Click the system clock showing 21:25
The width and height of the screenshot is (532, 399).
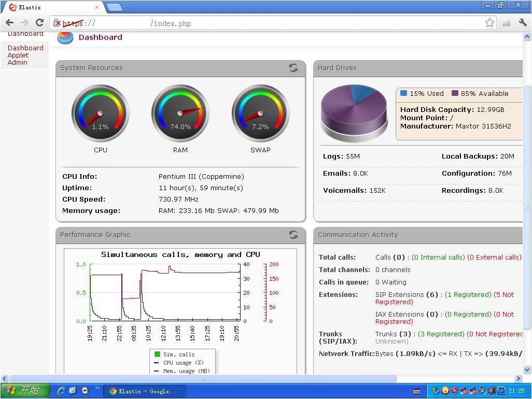tap(516, 391)
